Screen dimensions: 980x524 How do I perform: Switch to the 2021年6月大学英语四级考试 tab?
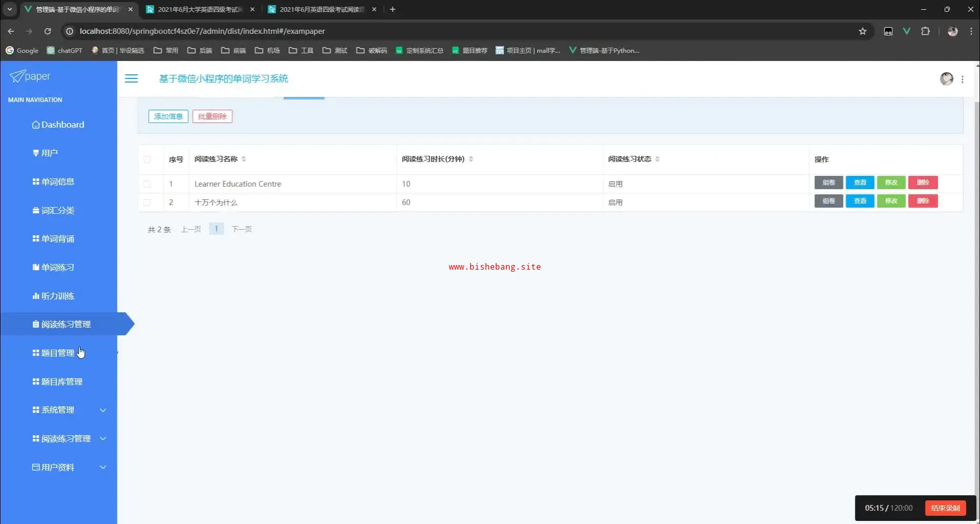point(201,9)
